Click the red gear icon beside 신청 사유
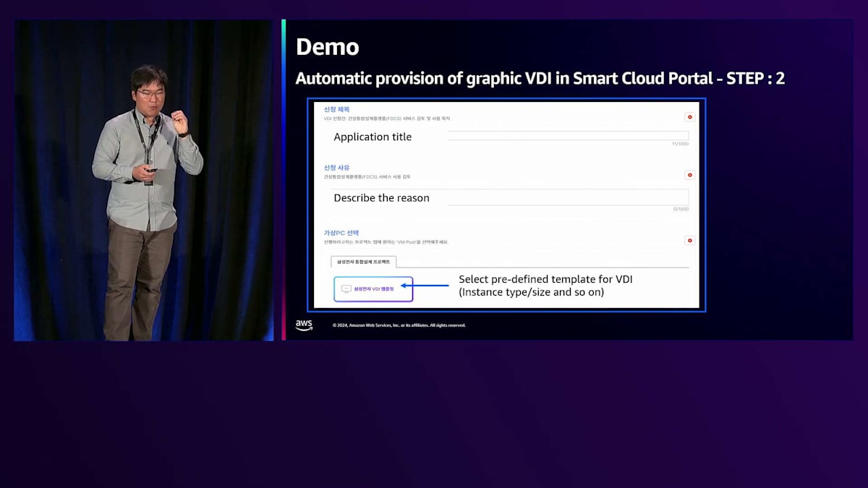The width and height of the screenshot is (868, 488). tap(689, 175)
